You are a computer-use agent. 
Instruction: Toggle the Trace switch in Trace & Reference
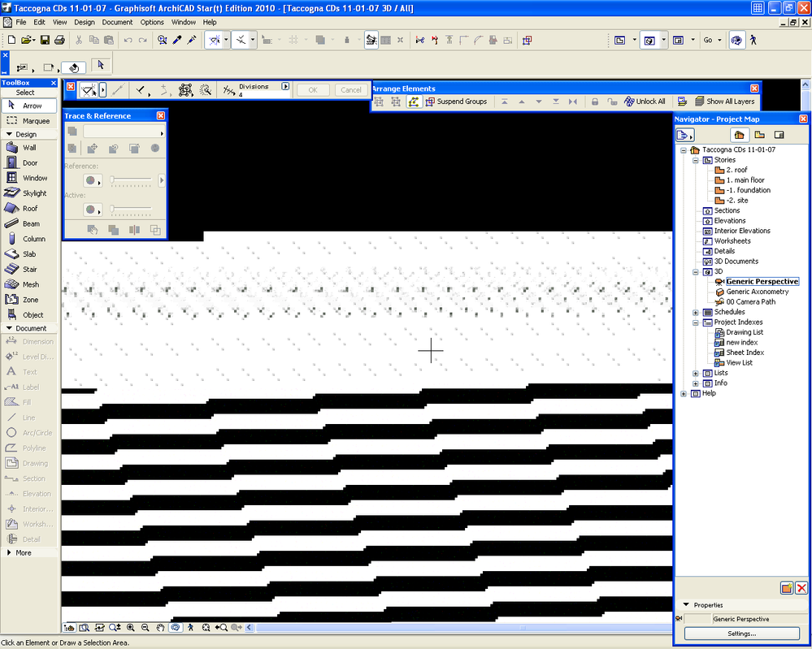tap(72, 130)
